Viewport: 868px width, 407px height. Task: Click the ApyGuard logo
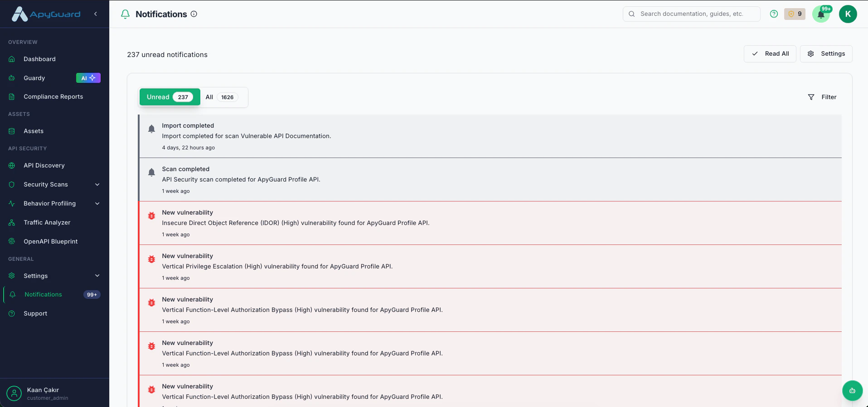(x=46, y=14)
